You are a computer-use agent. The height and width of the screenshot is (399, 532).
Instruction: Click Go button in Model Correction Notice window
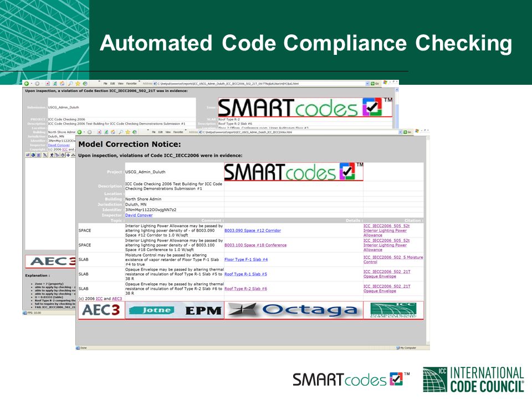(x=407, y=132)
